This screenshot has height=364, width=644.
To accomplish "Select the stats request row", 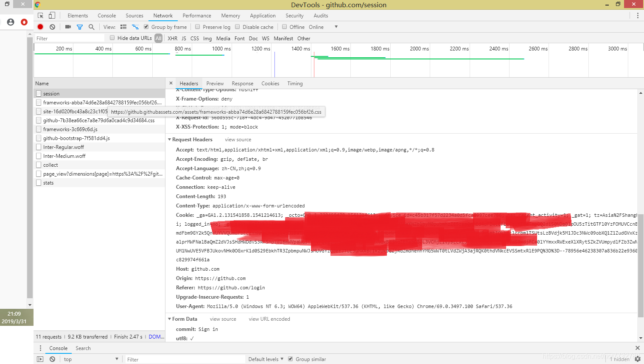I will tap(99, 182).
